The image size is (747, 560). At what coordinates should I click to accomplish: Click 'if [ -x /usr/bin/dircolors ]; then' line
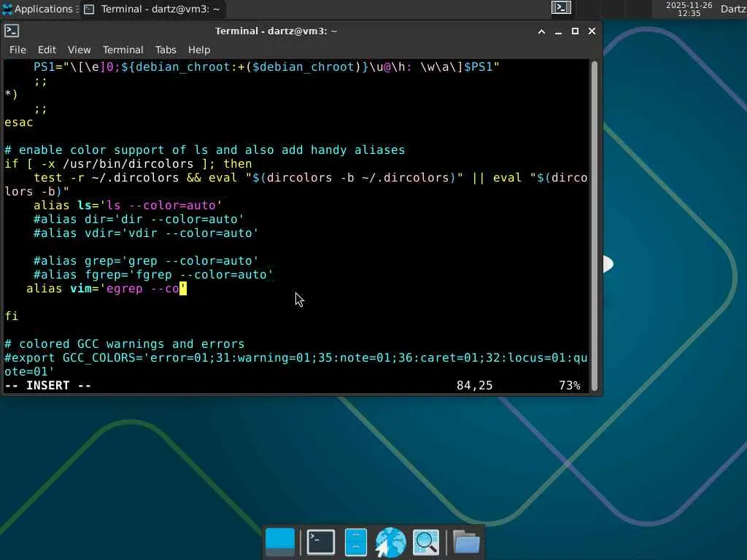tap(128, 164)
